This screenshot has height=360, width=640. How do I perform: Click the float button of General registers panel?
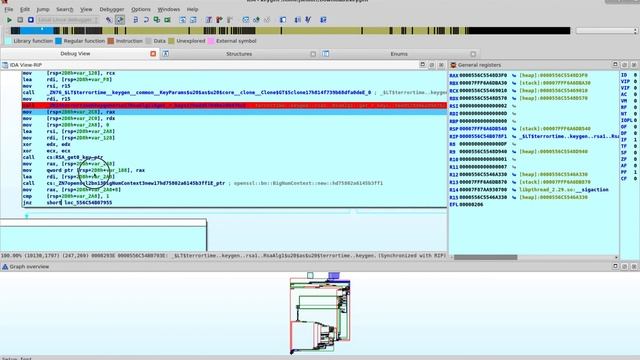click(x=615, y=64)
